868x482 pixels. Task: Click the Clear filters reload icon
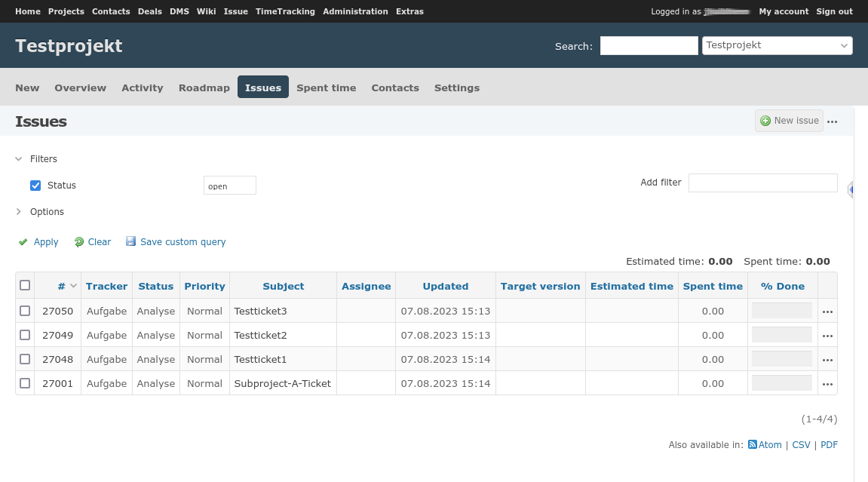click(x=79, y=242)
